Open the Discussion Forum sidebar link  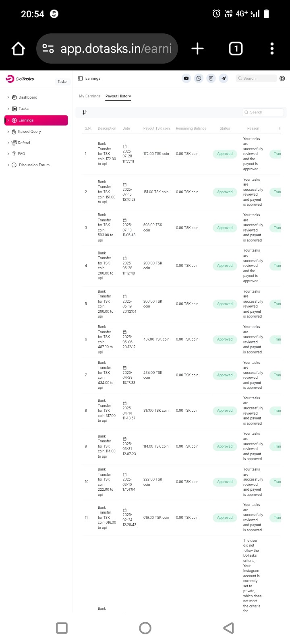[34, 165]
